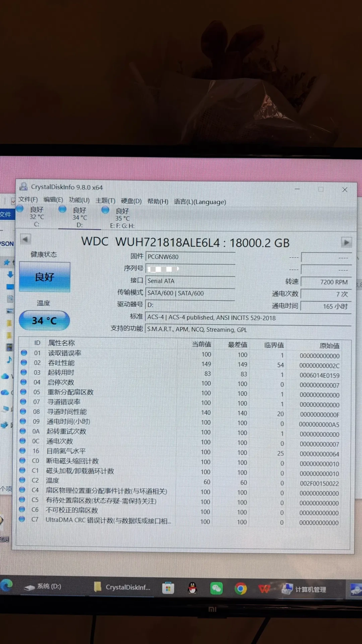Click the S.M.A.R.T. features field
Image resolution: width=362 pixels, height=644 pixels.
tap(248, 329)
